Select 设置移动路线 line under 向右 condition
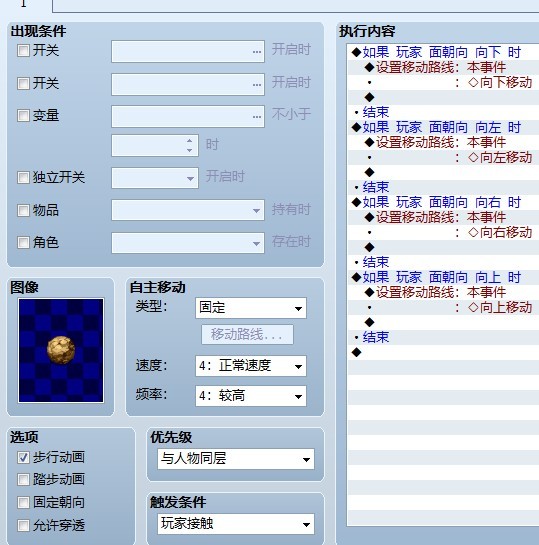Image resolution: width=539 pixels, height=545 pixels. 443,218
